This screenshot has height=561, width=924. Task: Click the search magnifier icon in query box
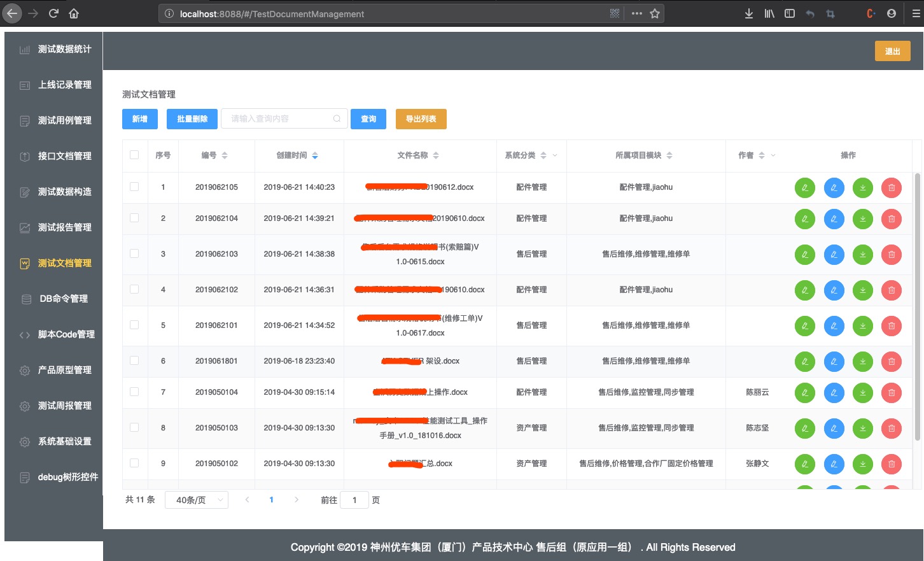coord(337,118)
